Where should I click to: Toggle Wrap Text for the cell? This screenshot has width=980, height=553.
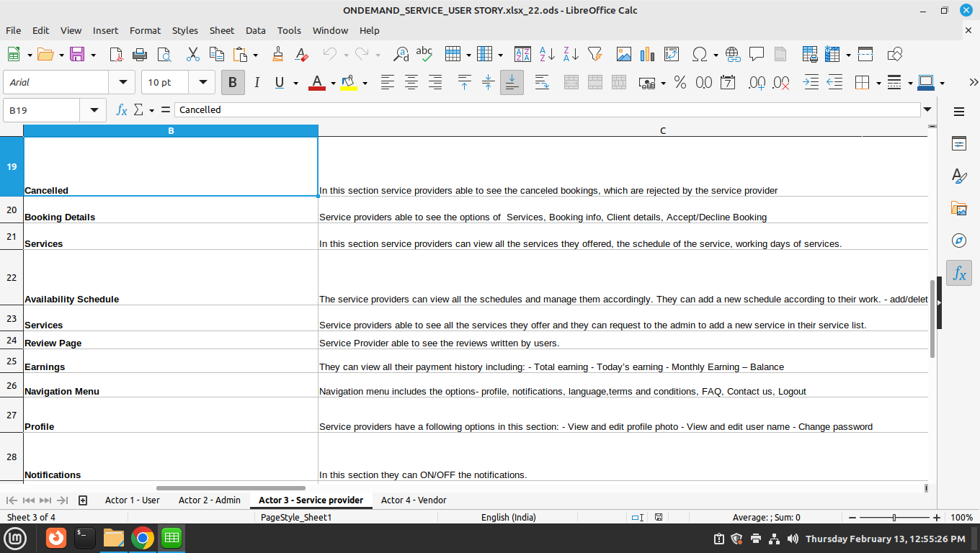click(542, 83)
